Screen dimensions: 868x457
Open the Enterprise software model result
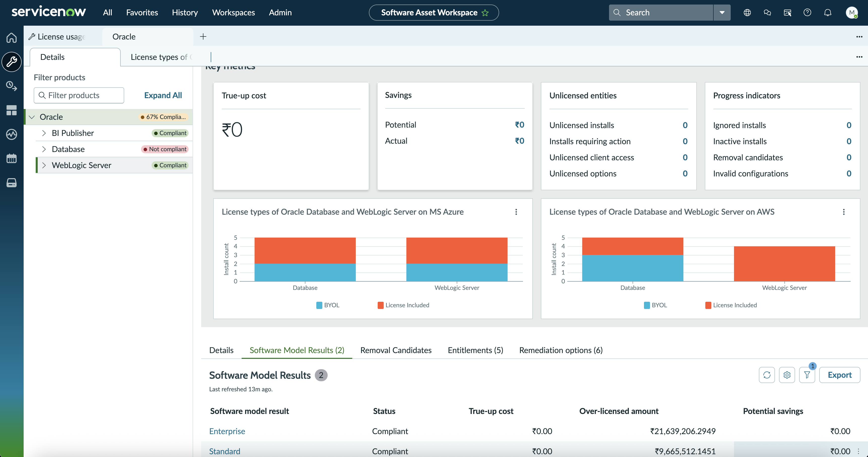point(227,431)
